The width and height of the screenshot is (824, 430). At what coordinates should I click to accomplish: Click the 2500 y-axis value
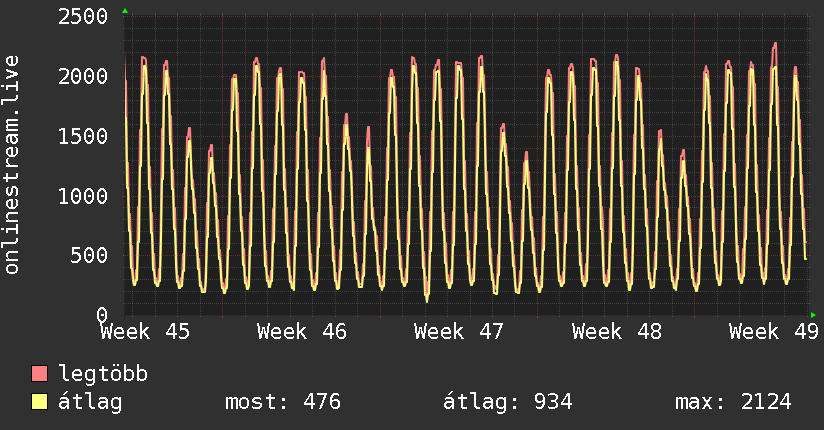83,17
